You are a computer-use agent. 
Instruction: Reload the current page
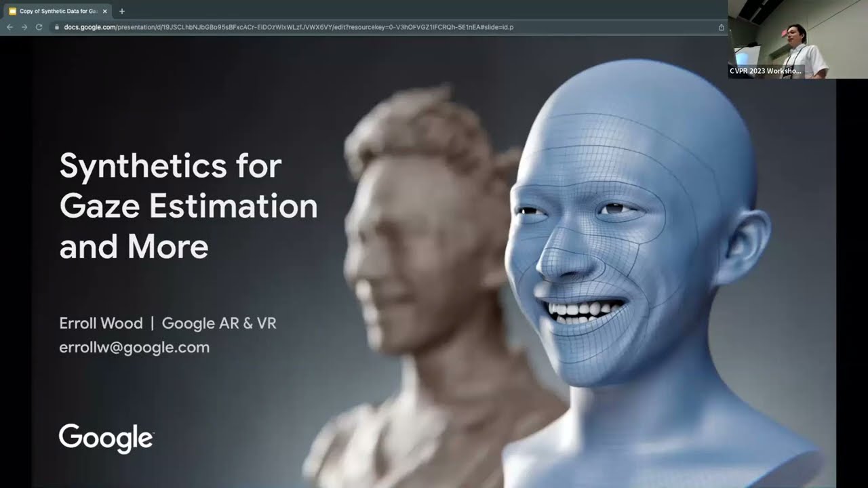tap(39, 27)
